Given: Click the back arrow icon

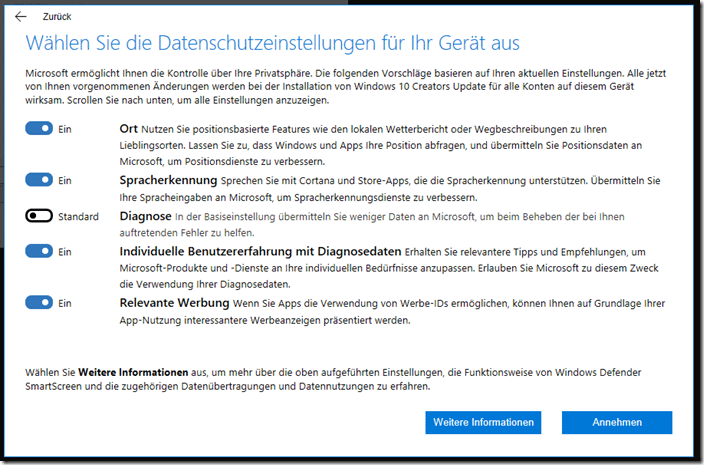Looking at the screenshot, I should pos(21,17).
